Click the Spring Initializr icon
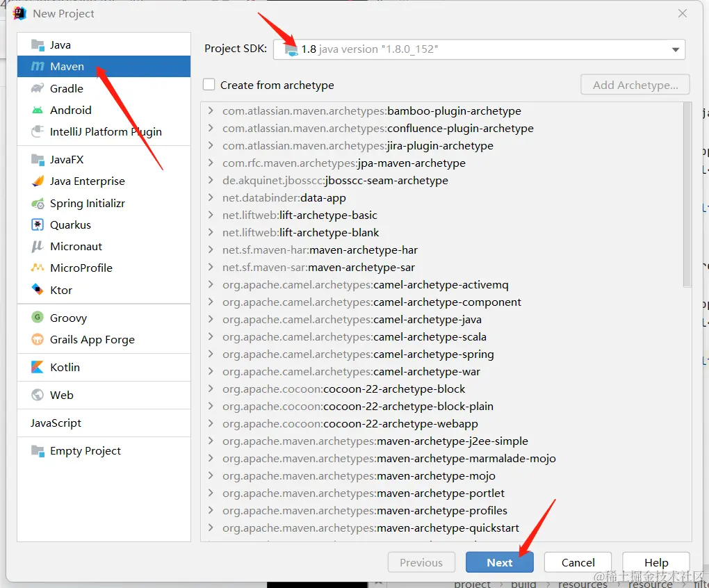The image size is (709, 588). pyautogui.click(x=38, y=204)
